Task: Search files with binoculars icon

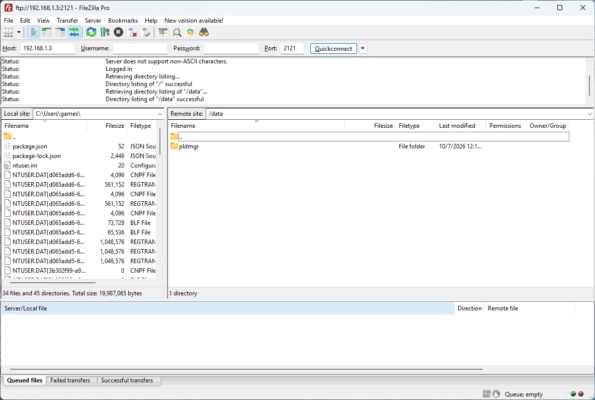Action: [x=204, y=32]
